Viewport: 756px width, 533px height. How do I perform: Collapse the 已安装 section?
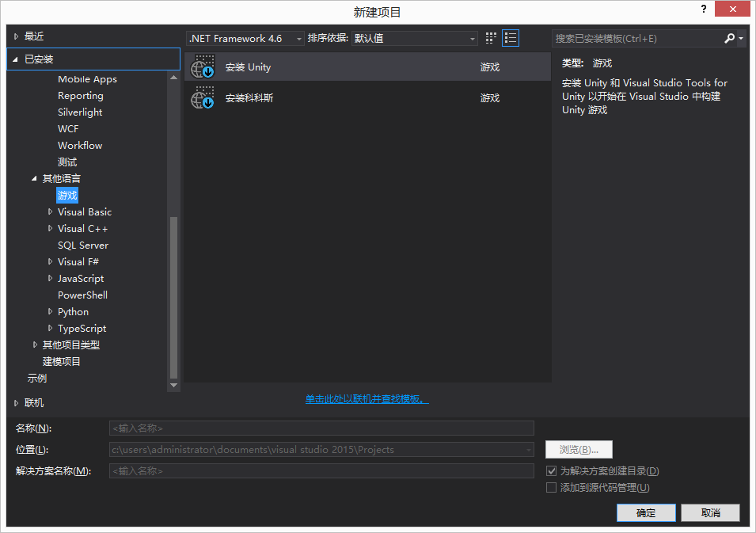(15, 59)
